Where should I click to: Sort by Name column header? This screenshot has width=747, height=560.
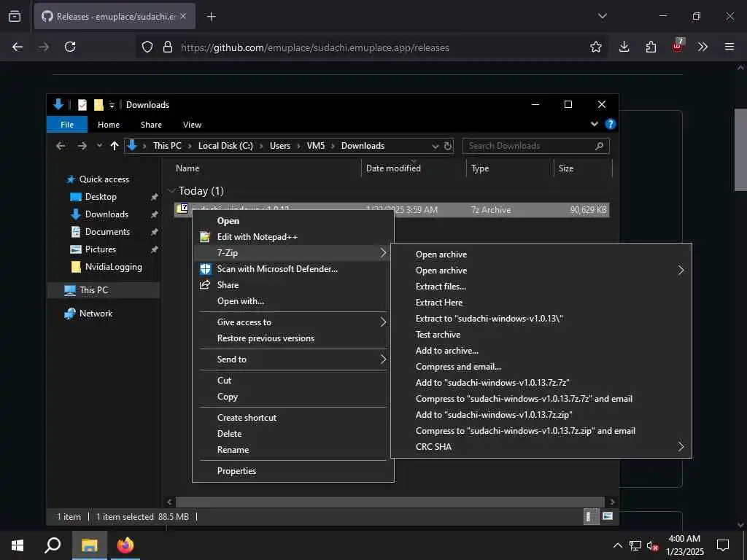tap(187, 168)
